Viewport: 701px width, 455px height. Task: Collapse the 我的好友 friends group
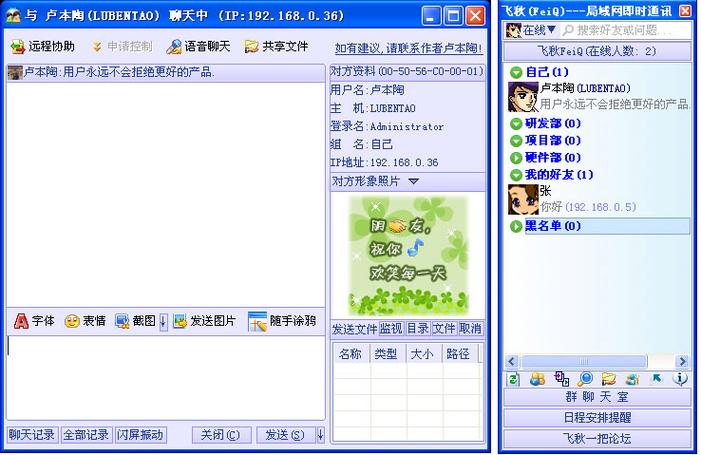(x=516, y=174)
